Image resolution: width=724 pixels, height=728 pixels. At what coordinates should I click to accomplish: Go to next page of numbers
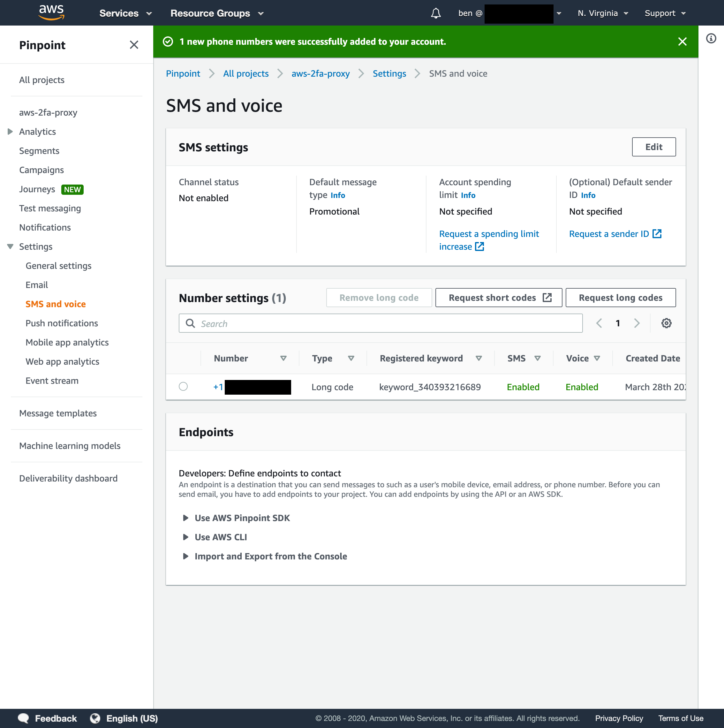[637, 323]
